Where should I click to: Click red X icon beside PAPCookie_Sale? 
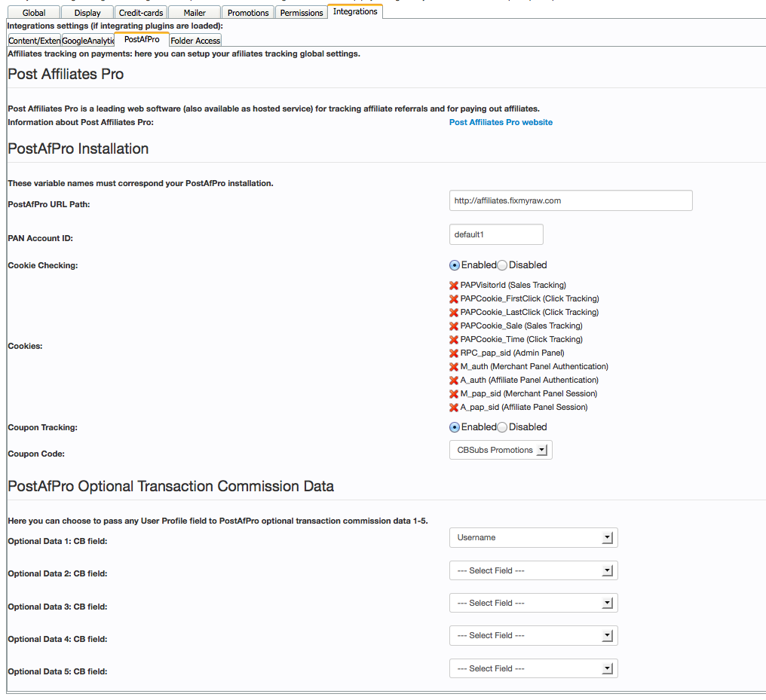point(454,326)
